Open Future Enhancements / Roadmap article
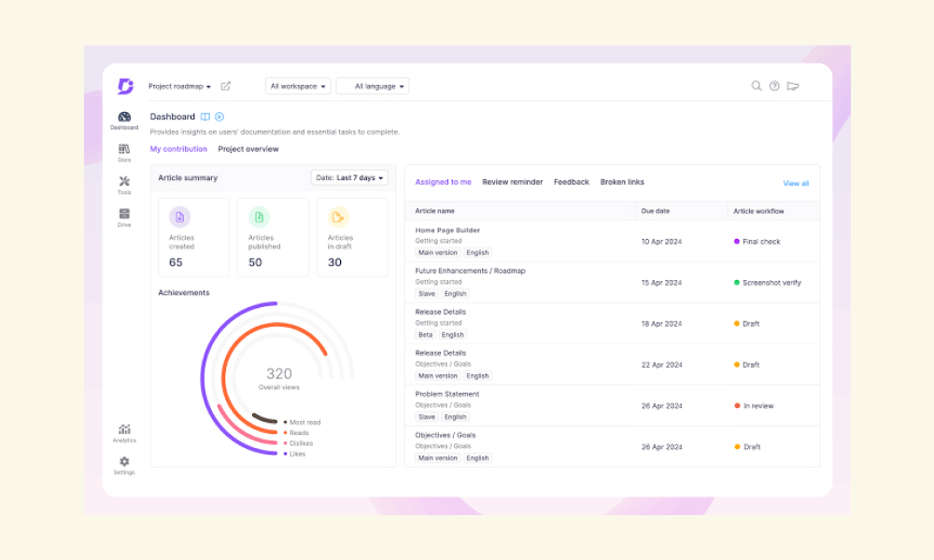Image resolution: width=934 pixels, height=560 pixels. point(470,271)
